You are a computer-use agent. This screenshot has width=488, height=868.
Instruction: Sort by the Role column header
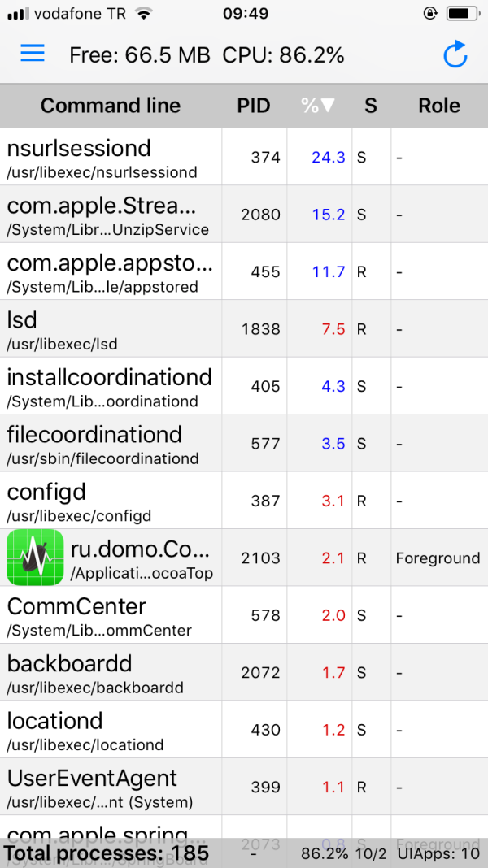[439, 106]
